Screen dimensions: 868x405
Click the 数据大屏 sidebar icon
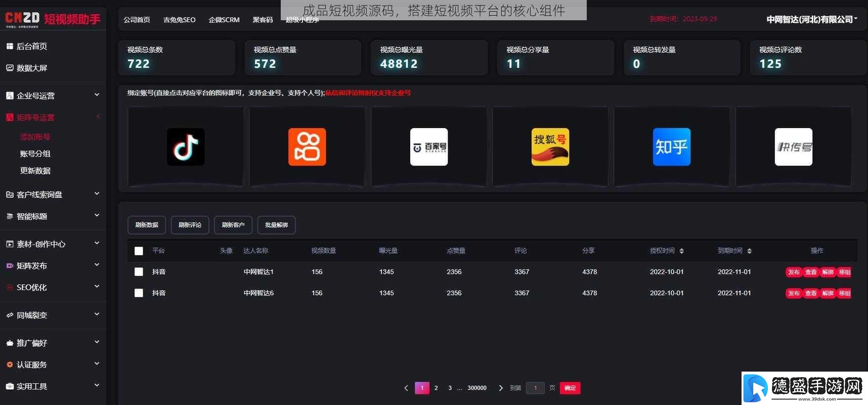pos(10,68)
